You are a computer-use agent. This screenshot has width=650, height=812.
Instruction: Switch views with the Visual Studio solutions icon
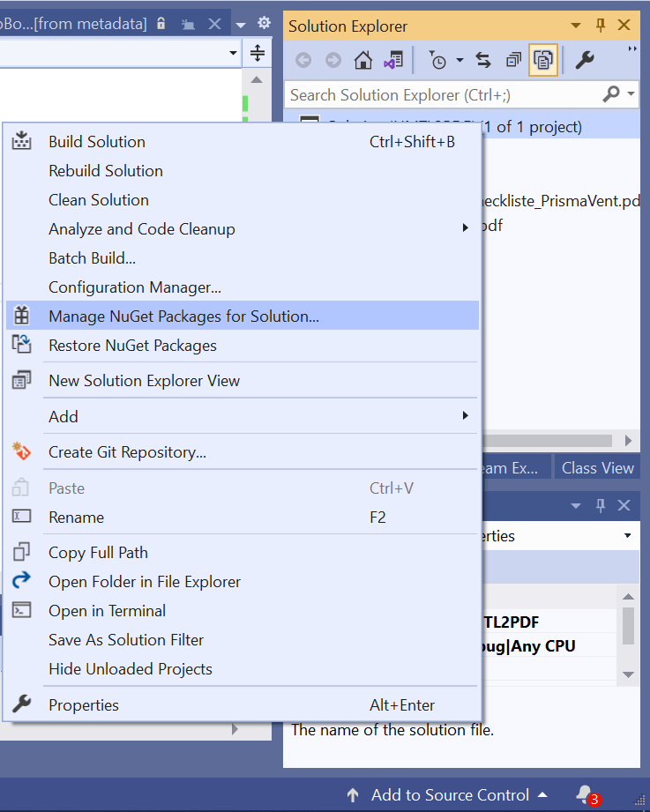point(393,61)
